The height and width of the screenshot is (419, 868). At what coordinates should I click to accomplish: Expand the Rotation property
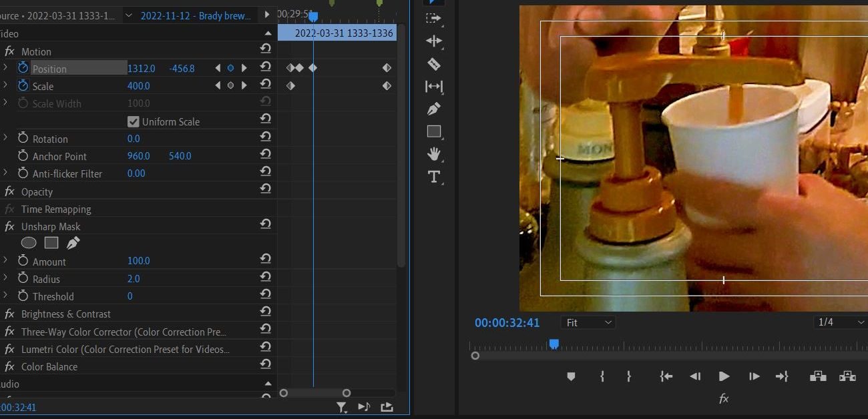click(5, 137)
